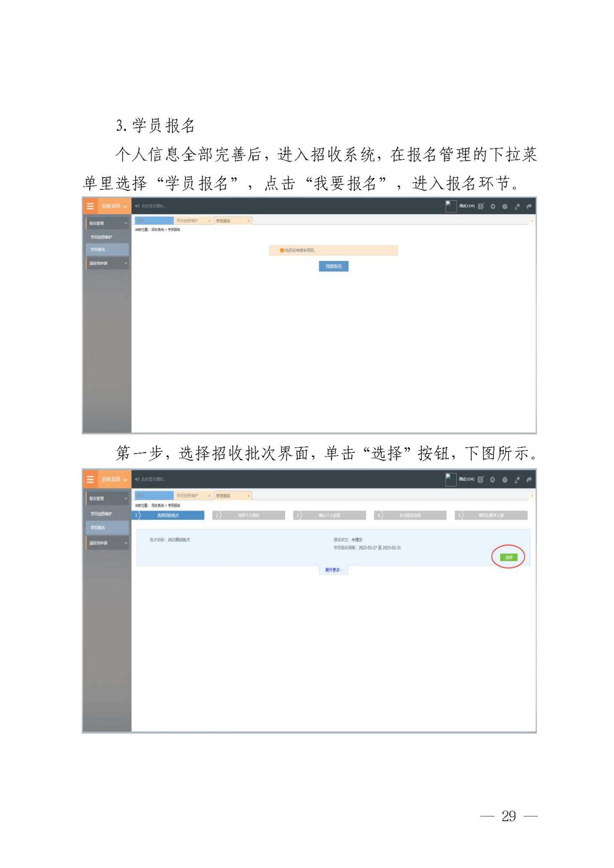This screenshot has height=868, width=614.
Task: Close 学员信息维护 tab on batch selection screen
Action: pos(210,496)
